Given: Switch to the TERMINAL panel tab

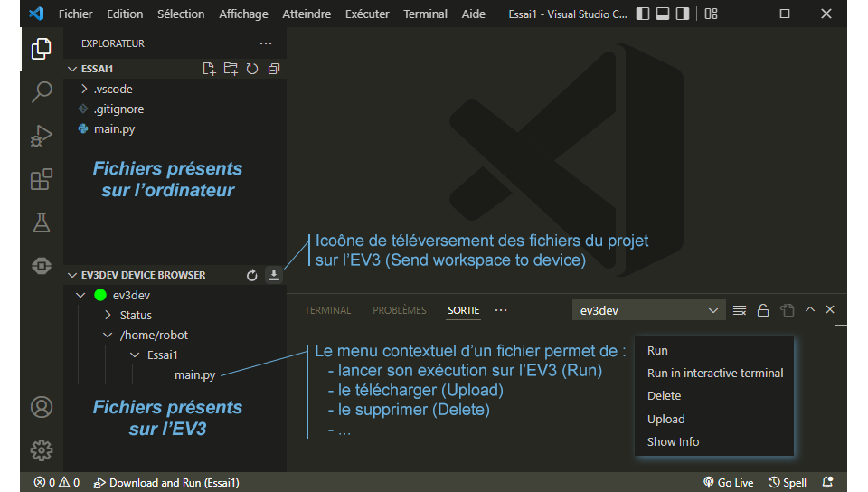Looking at the screenshot, I should tap(327, 310).
